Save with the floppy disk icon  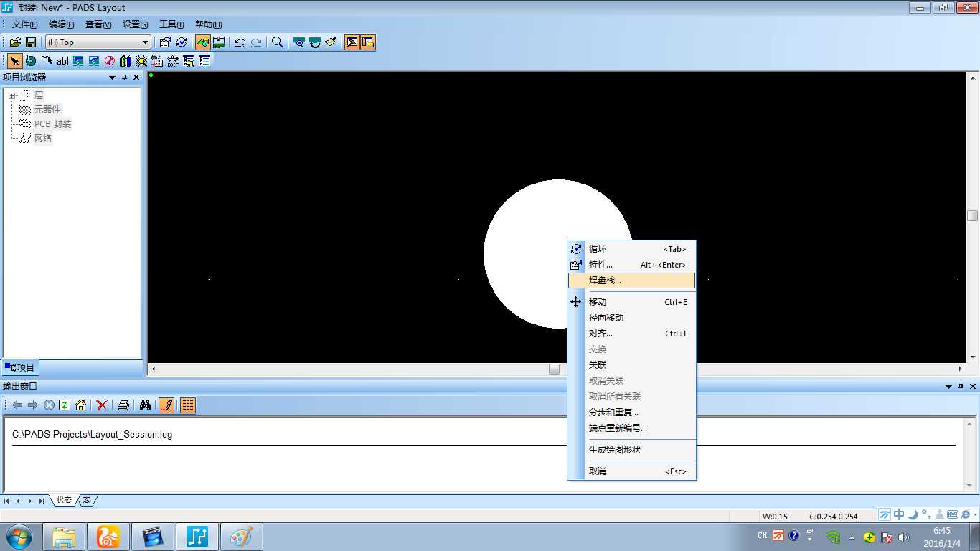point(31,42)
